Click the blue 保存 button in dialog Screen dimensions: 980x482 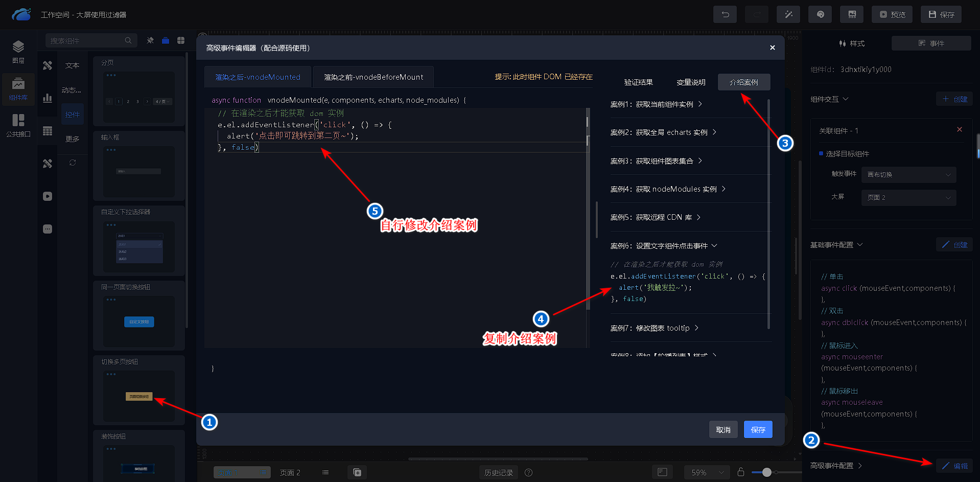click(758, 430)
